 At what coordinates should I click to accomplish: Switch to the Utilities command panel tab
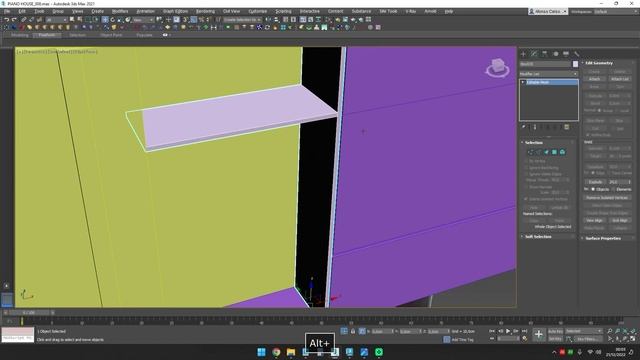pos(576,53)
